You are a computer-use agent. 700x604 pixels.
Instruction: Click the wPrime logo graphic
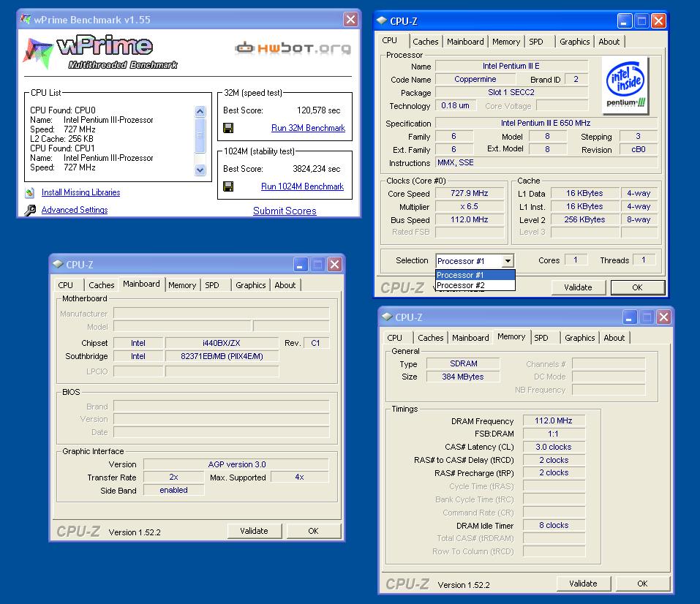[x=100, y=52]
